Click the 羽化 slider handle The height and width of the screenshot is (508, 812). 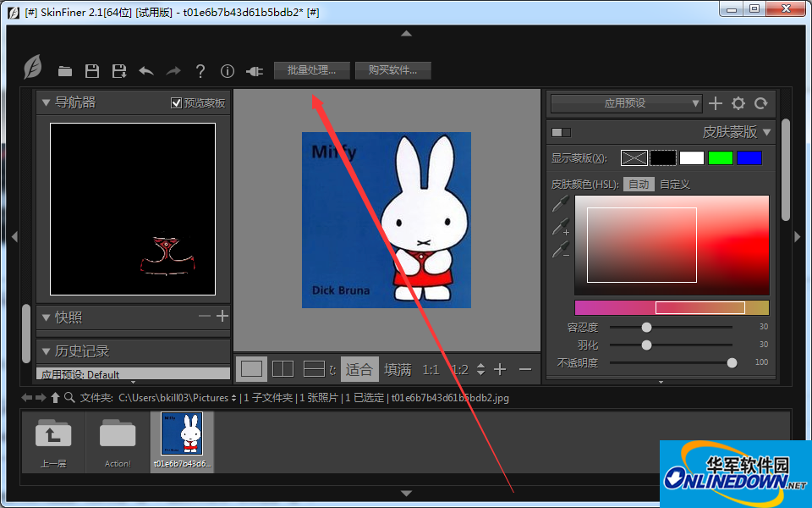pyautogui.click(x=647, y=345)
